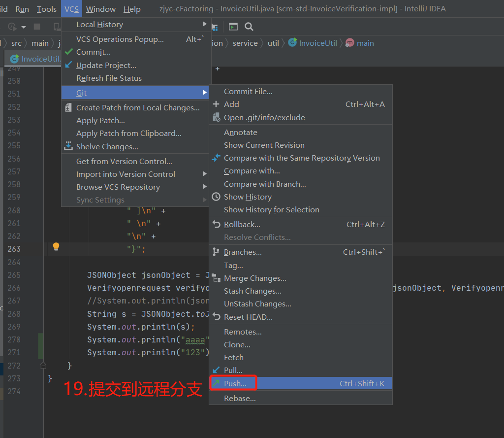Select Compare with the Same Repository Version
504x438 pixels.
click(x=301, y=158)
